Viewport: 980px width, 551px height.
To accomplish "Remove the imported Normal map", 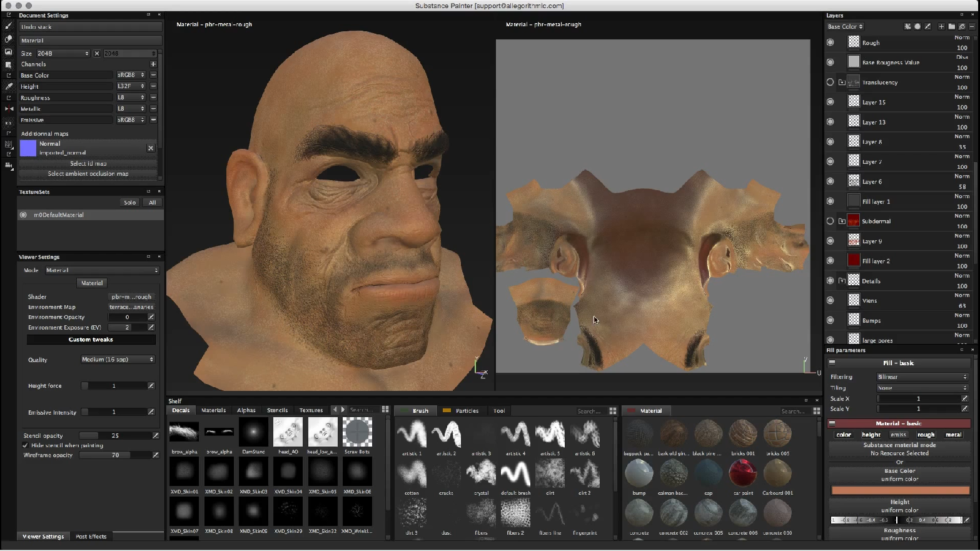I will (150, 148).
